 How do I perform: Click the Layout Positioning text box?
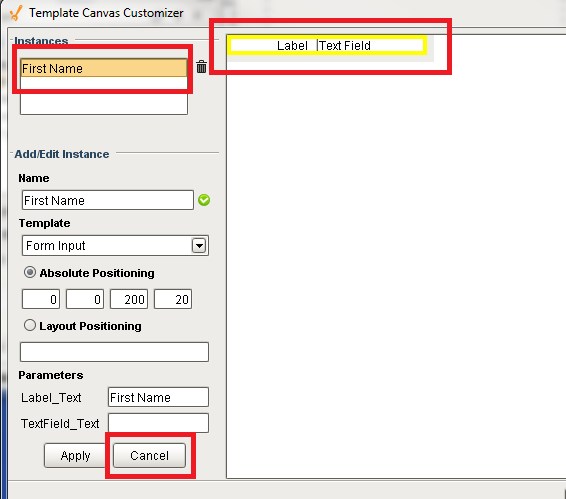point(114,352)
